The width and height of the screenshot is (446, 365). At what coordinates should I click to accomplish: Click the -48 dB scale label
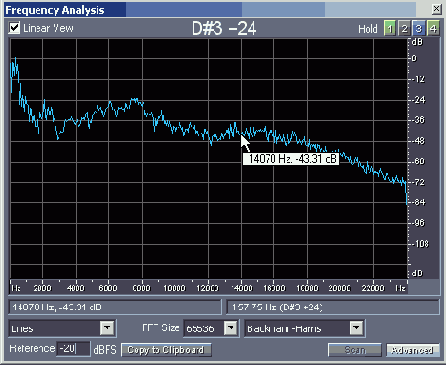click(418, 141)
